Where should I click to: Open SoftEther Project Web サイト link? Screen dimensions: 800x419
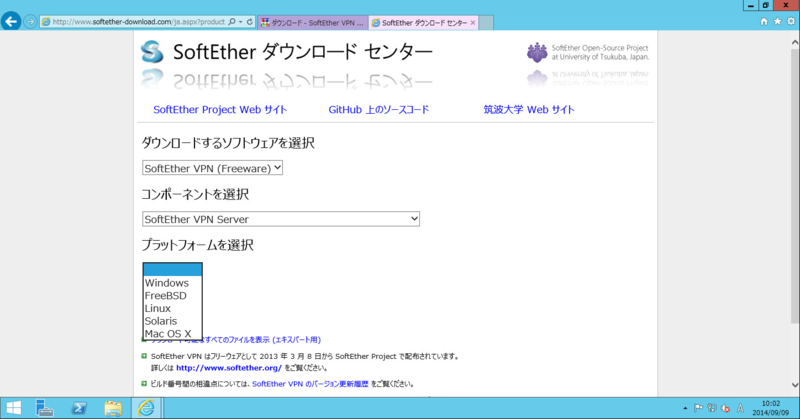tap(220, 110)
